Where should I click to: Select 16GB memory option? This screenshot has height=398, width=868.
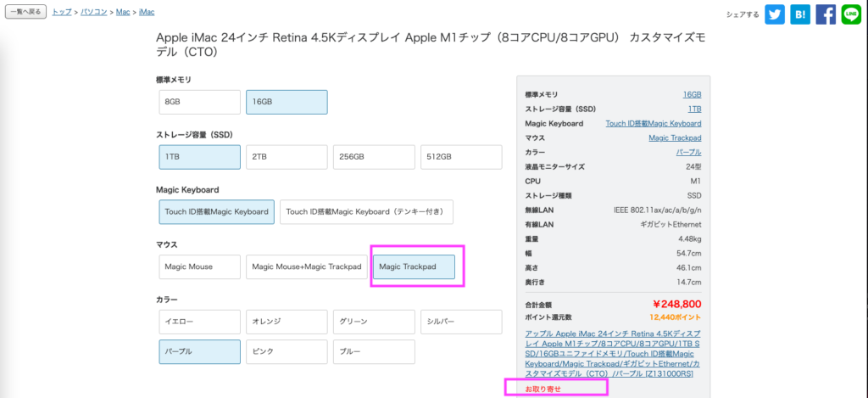(x=287, y=102)
